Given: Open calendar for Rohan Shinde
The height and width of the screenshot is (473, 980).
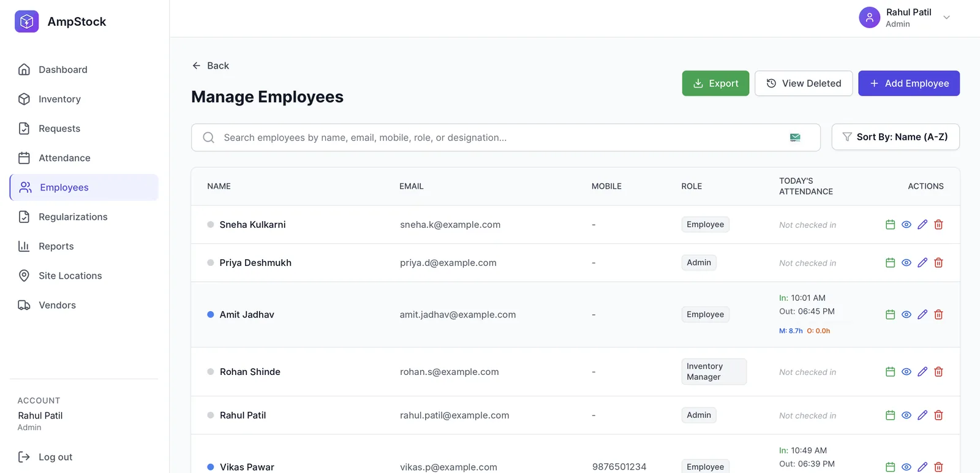Looking at the screenshot, I should pos(891,372).
